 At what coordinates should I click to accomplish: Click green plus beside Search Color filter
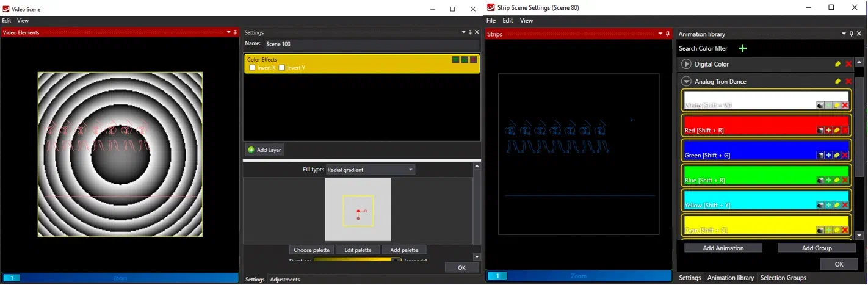pyautogui.click(x=742, y=48)
